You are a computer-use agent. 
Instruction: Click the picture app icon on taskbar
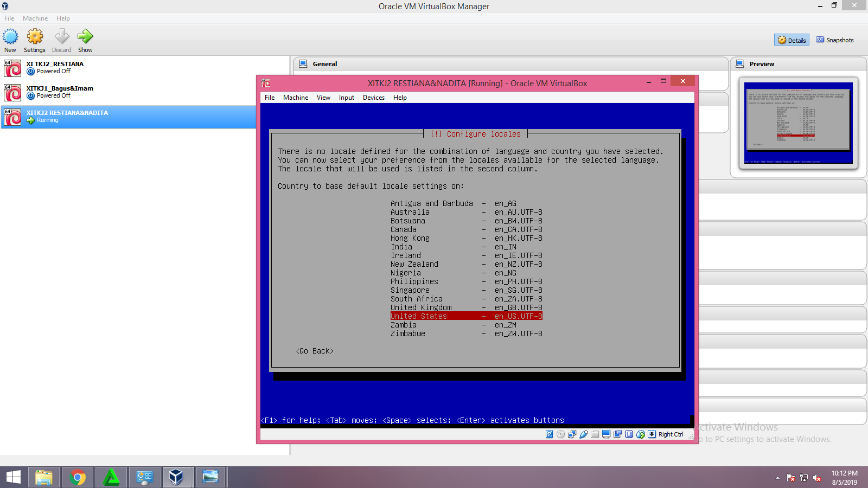210,477
